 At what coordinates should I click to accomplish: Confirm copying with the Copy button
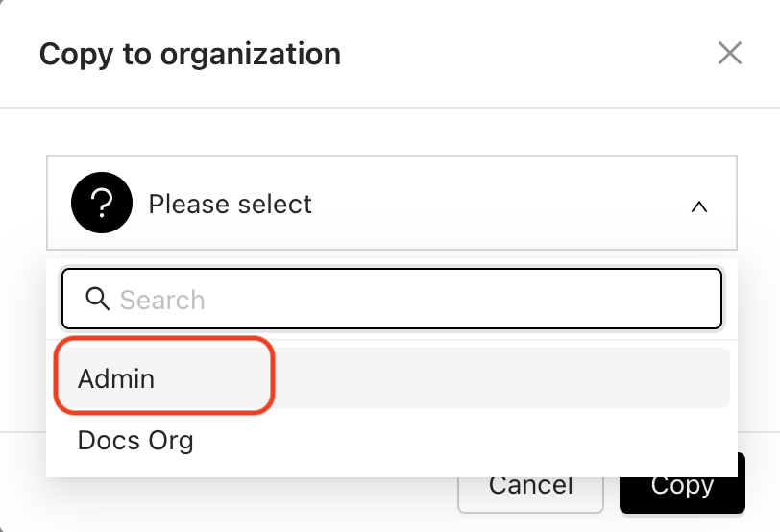pyautogui.click(x=682, y=486)
